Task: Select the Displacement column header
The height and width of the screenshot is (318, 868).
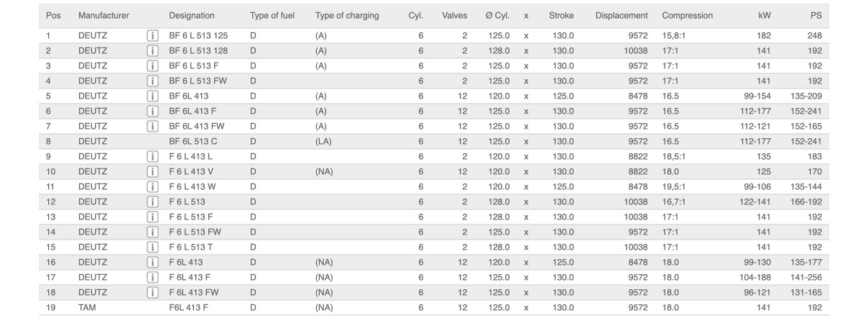Action: coord(622,15)
